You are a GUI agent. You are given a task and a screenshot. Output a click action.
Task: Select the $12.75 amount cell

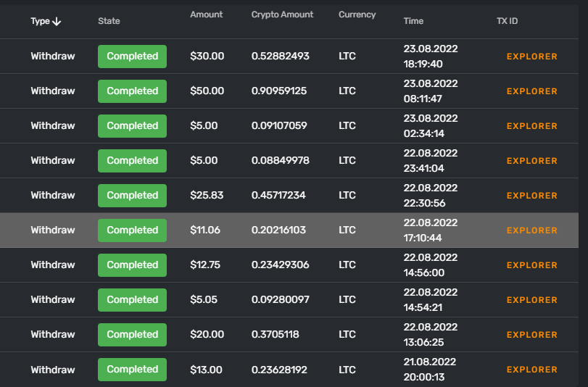205,265
